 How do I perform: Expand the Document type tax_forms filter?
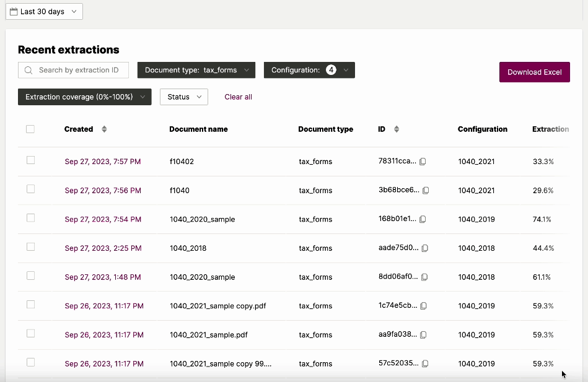tap(196, 70)
